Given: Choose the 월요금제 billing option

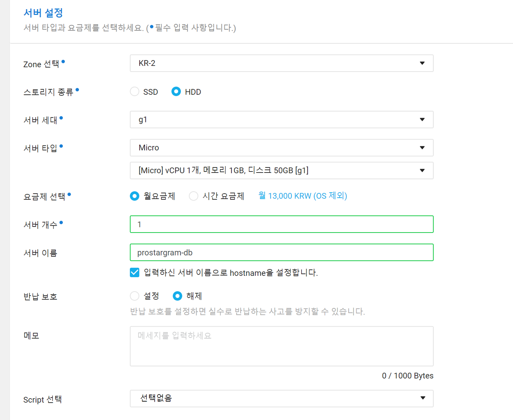Looking at the screenshot, I should pos(135,196).
